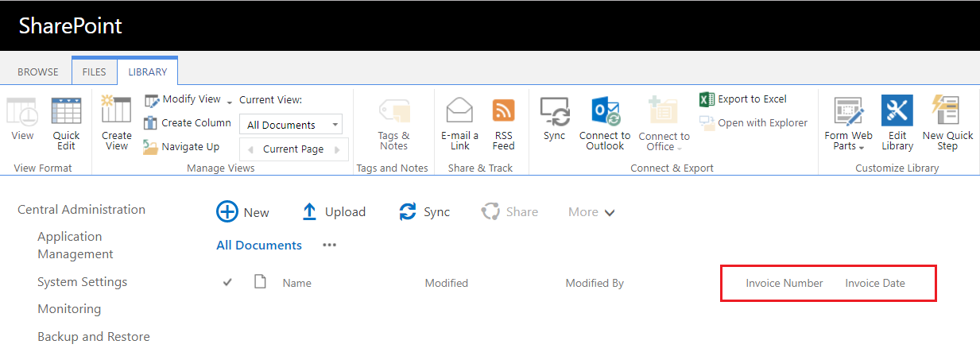Screen dimensions: 980x352
Task: Open Monitoring link
Action: pos(69,309)
